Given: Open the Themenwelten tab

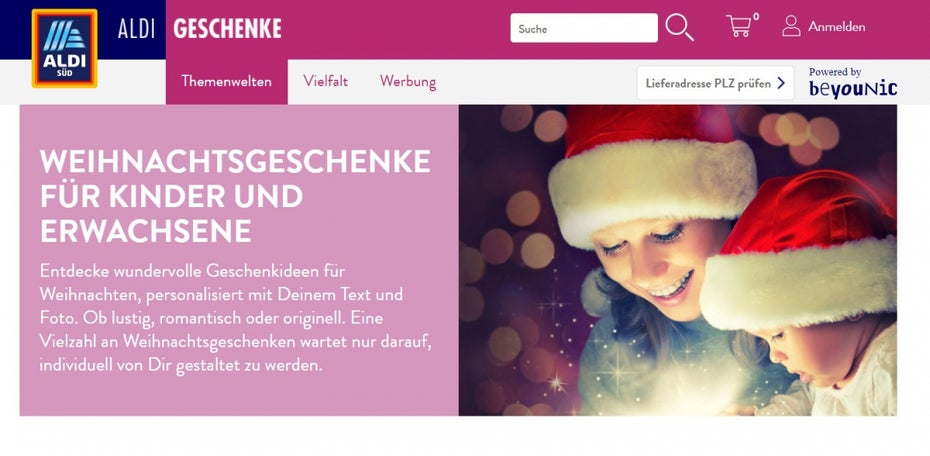Looking at the screenshot, I should (x=227, y=81).
